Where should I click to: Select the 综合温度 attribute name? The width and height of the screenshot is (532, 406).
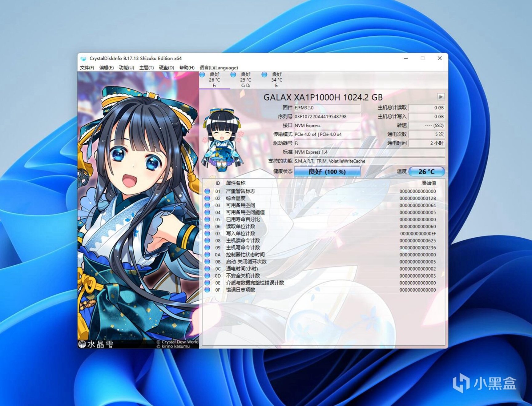(236, 199)
